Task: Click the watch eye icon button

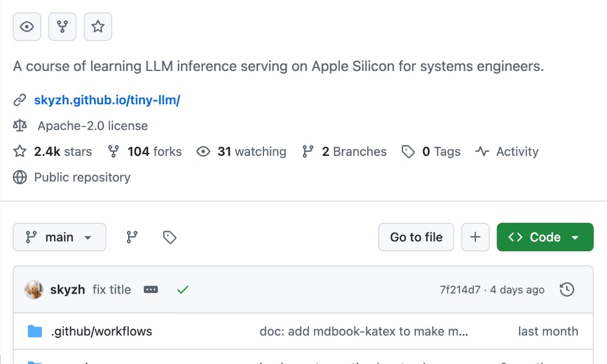Action: coord(27,27)
